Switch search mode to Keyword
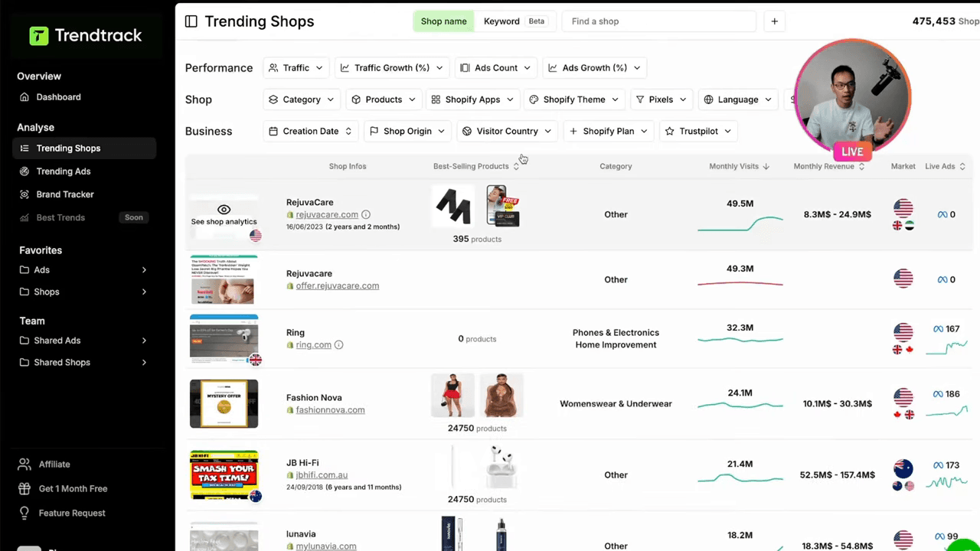The image size is (980, 551). (x=501, y=21)
